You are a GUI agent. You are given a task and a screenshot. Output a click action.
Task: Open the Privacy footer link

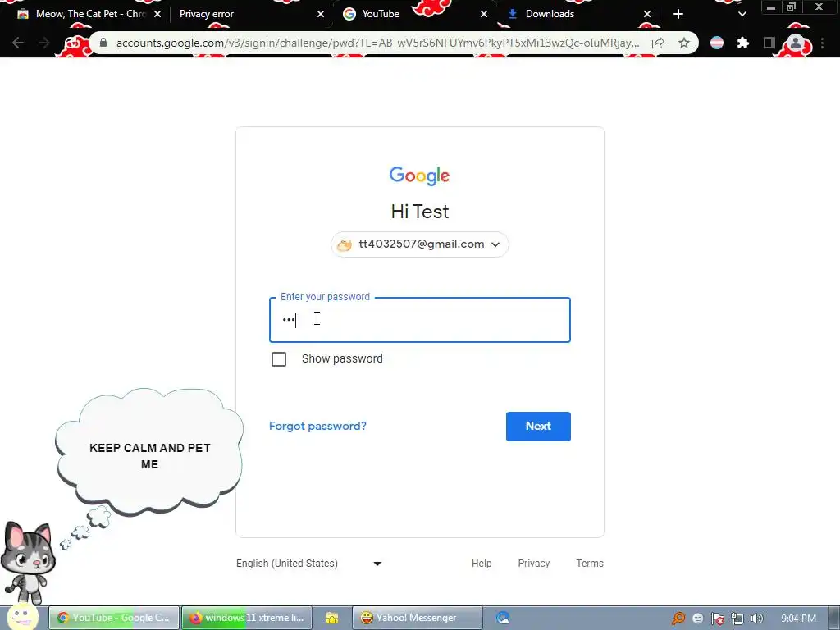click(x=533, y=563)
